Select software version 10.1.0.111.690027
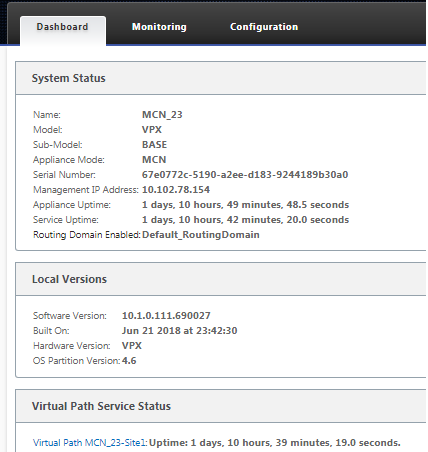428x452 pixels. coord(166,316)
